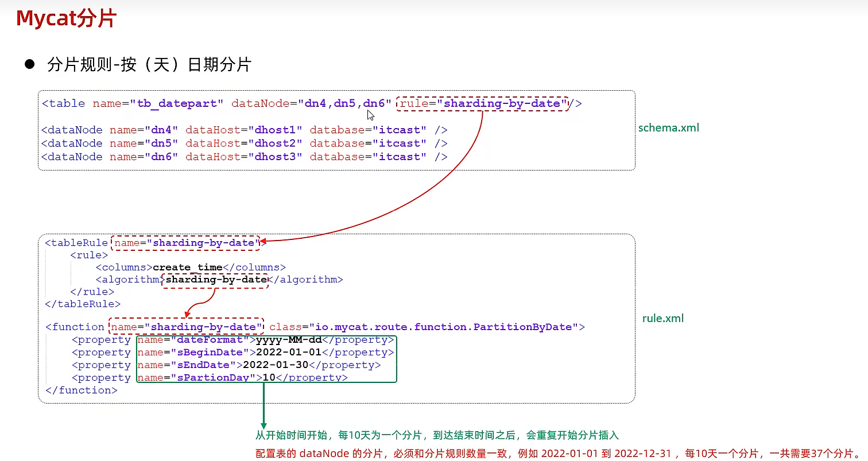Click dataHost value "dhost2"
Screen dimensions: 868x461
(x=275, y=144)
